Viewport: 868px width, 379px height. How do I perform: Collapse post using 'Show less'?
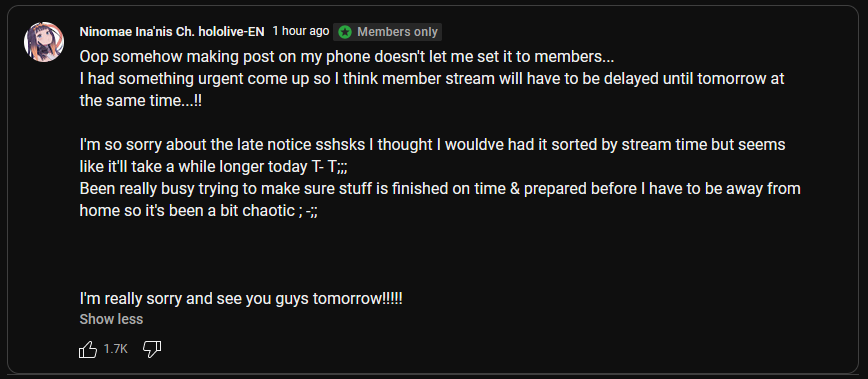111,319
